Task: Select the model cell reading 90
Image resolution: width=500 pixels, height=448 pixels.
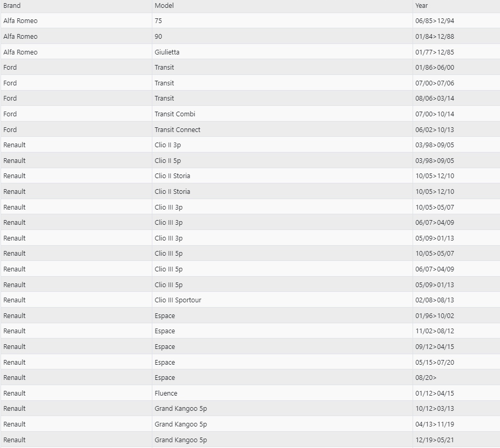Action: point(159,37)
